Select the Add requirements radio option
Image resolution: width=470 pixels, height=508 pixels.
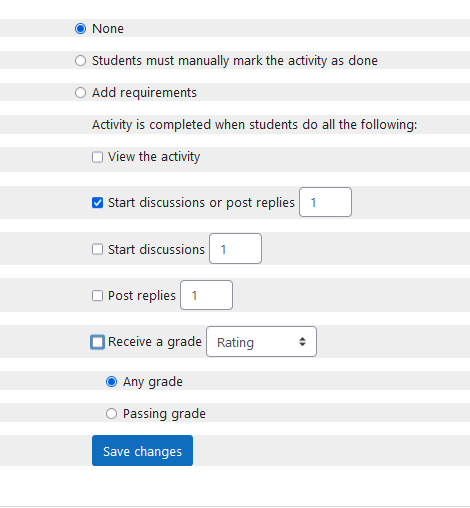pyautogui.click(x=80, y=93)
